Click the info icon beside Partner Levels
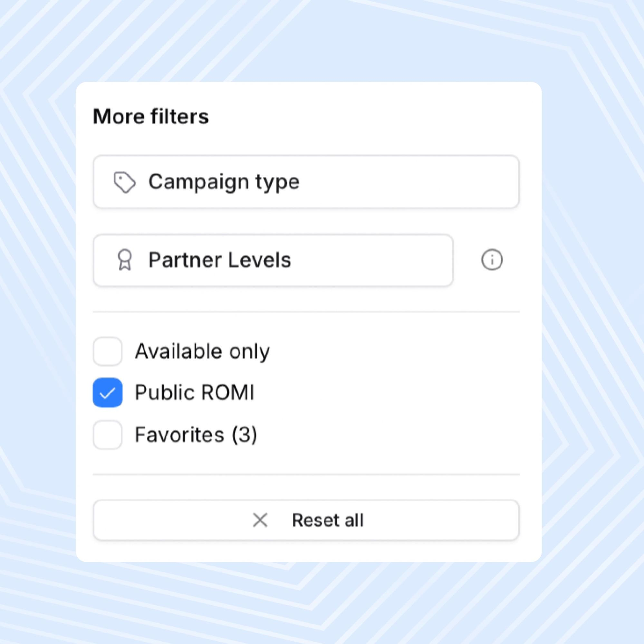 [492, 260]
